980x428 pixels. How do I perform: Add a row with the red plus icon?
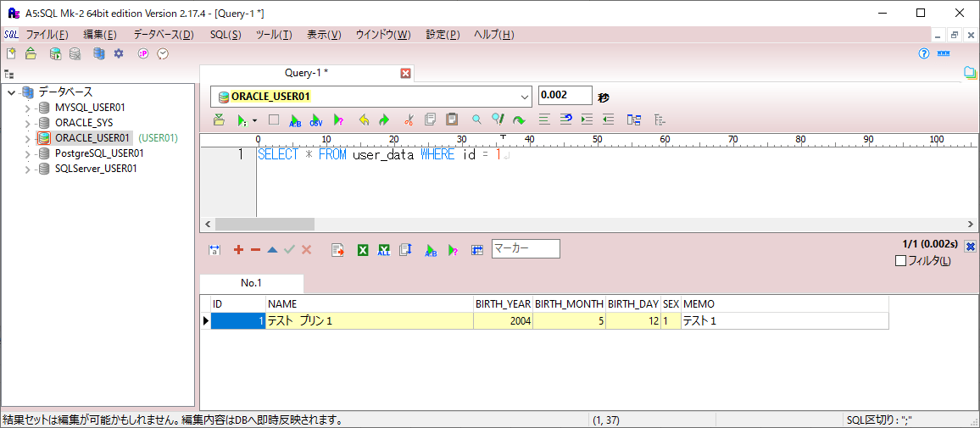click(238, 250)
